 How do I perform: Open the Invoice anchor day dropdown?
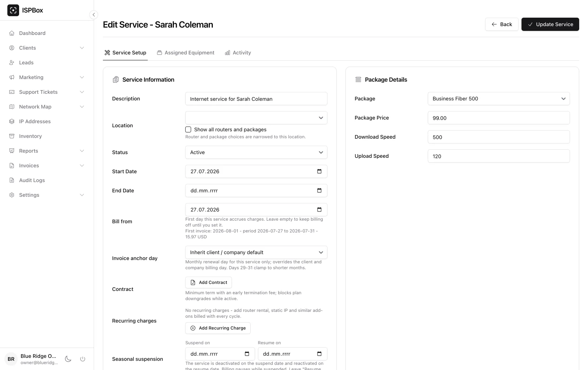pyautogui.click(x=256, y=252)
